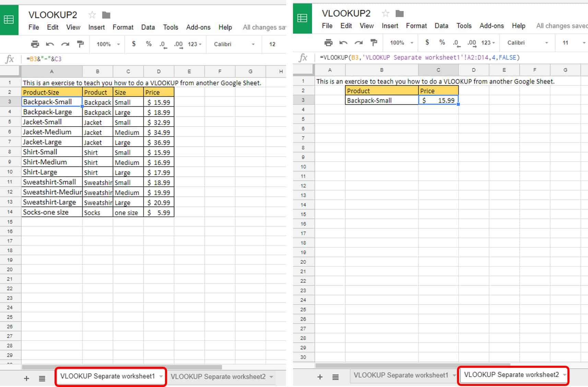
Task: Click the redo arrow in the left window
Action: coord(65,44)
